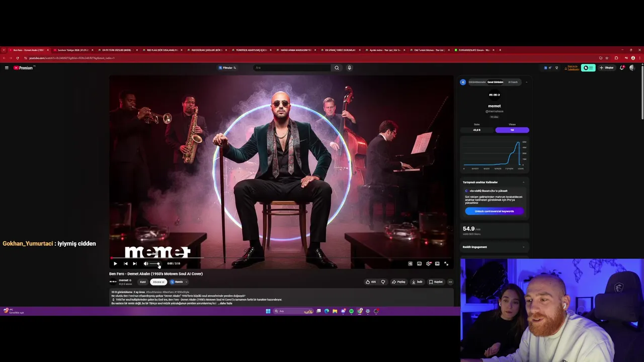644x362 pixels.
Task: Open a new browser tab with plus button
Action: [x=500, y=50]
